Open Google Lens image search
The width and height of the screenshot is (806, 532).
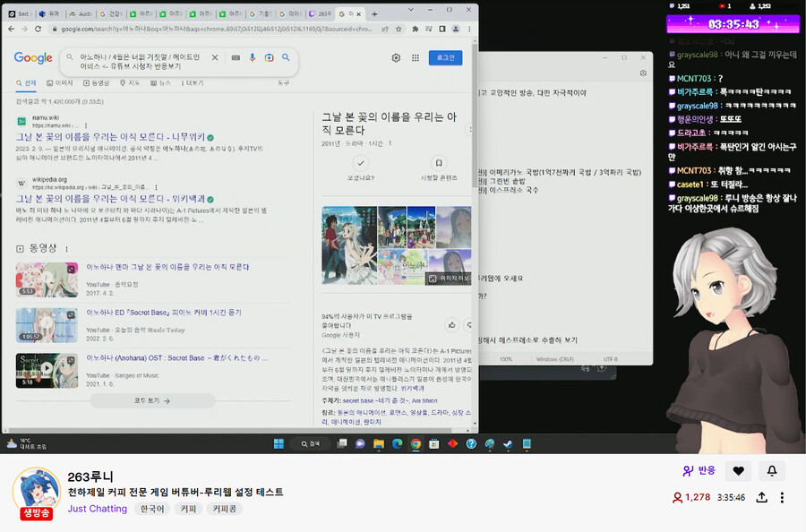tap(269, 57)
